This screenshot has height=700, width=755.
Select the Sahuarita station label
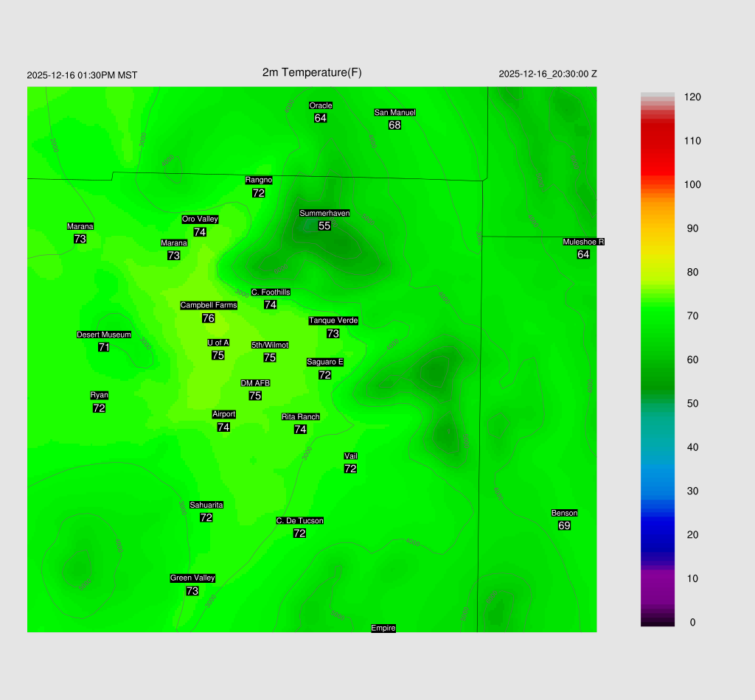(206, 505)
